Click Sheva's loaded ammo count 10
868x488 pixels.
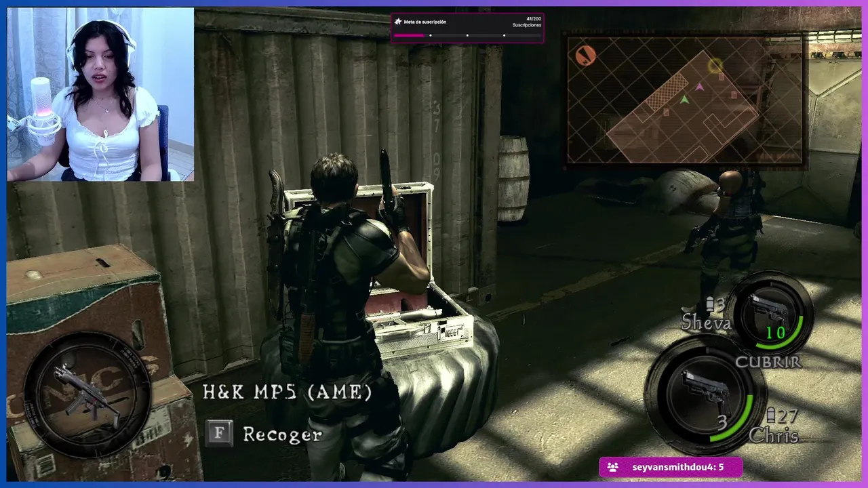(x=775, y=333)
